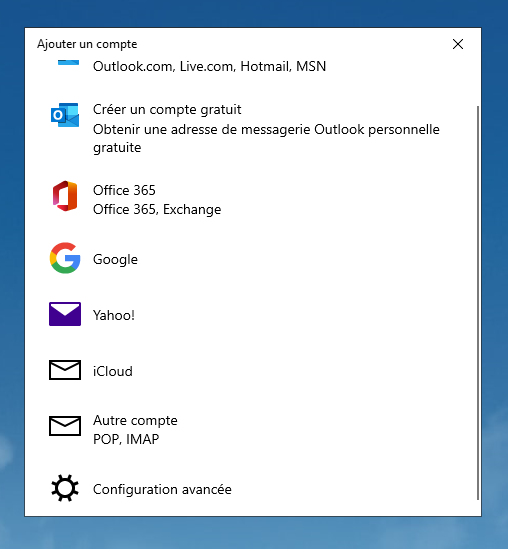508x549 pixels.
Task: Click the purple Yahoo mail envelope icon
Action: [x=65, y=314]
